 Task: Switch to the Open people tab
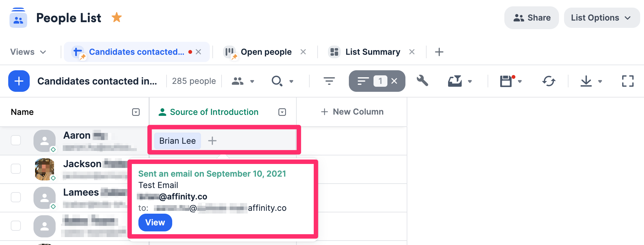point(266,52)
